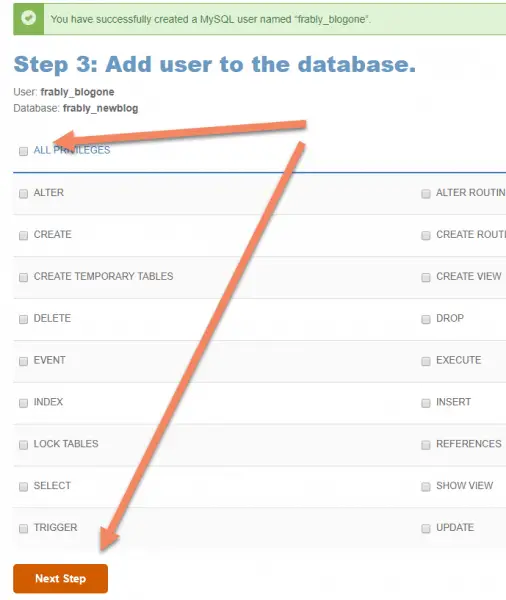Enable the SELECT privilege

[23, 487]
